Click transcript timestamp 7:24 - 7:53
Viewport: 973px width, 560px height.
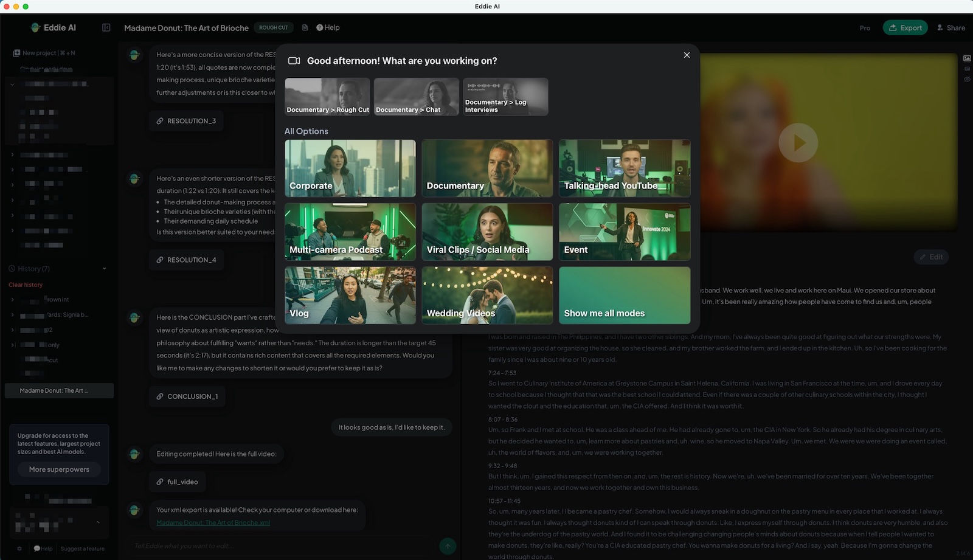click(502, 373)
